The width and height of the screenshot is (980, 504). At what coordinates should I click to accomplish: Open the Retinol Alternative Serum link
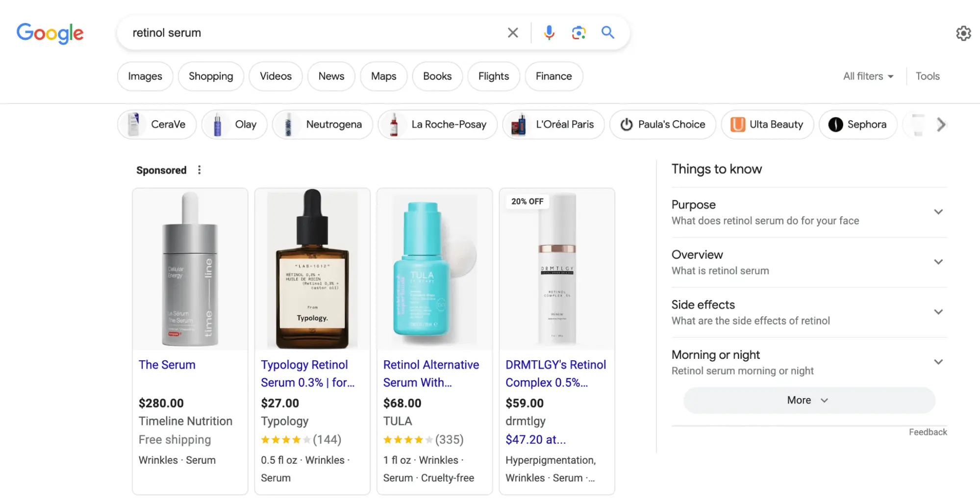(431, 374)
